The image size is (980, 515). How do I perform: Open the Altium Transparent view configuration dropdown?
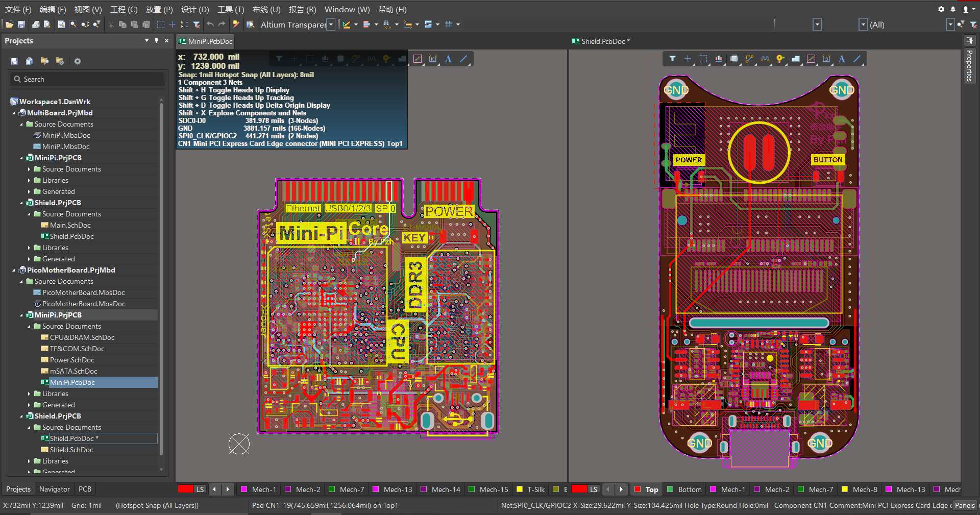[x=331, y=24]
